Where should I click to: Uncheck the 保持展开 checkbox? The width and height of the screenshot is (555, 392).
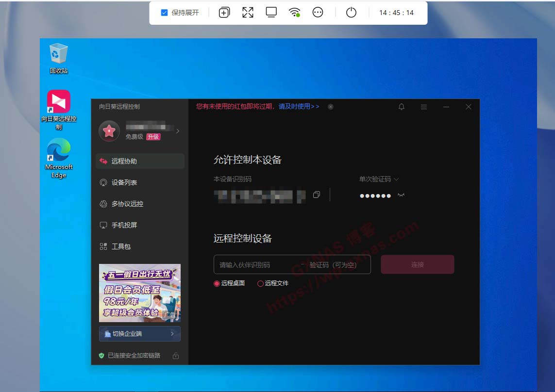164,13
